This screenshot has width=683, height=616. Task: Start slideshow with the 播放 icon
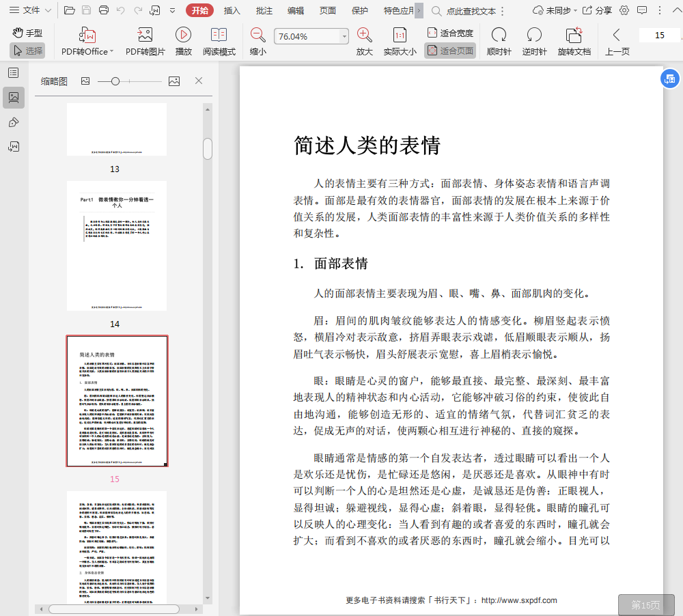183,36
